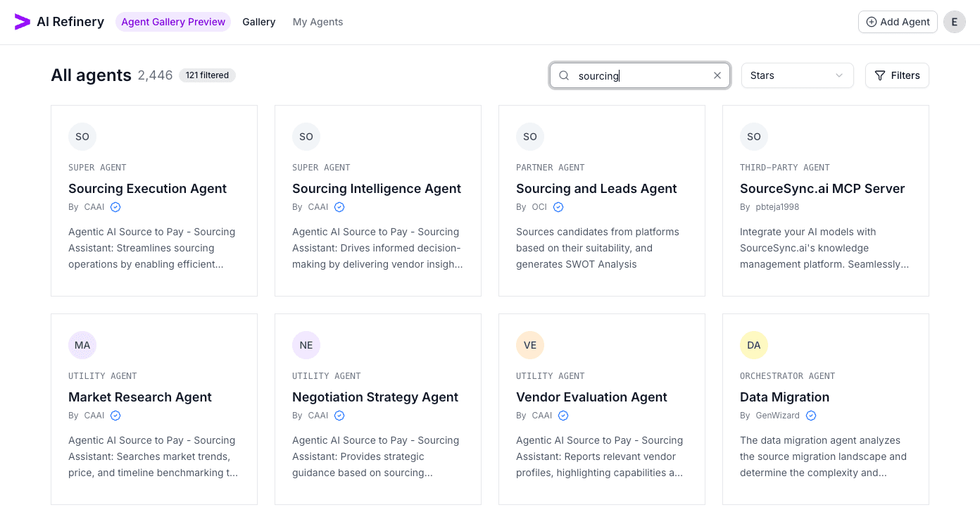Click the 121 filtered badge
The width and height of the screenshot is (980, 517).
(207, 75)
